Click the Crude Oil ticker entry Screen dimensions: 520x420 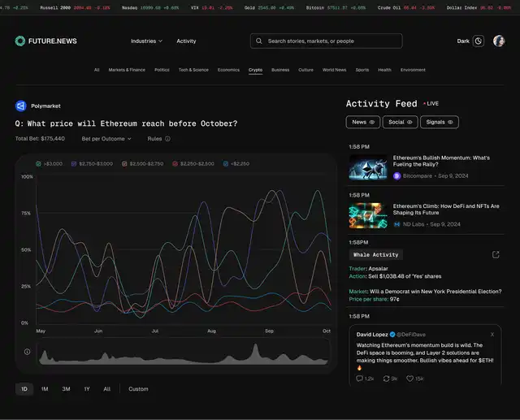click(x=406, y=7)
